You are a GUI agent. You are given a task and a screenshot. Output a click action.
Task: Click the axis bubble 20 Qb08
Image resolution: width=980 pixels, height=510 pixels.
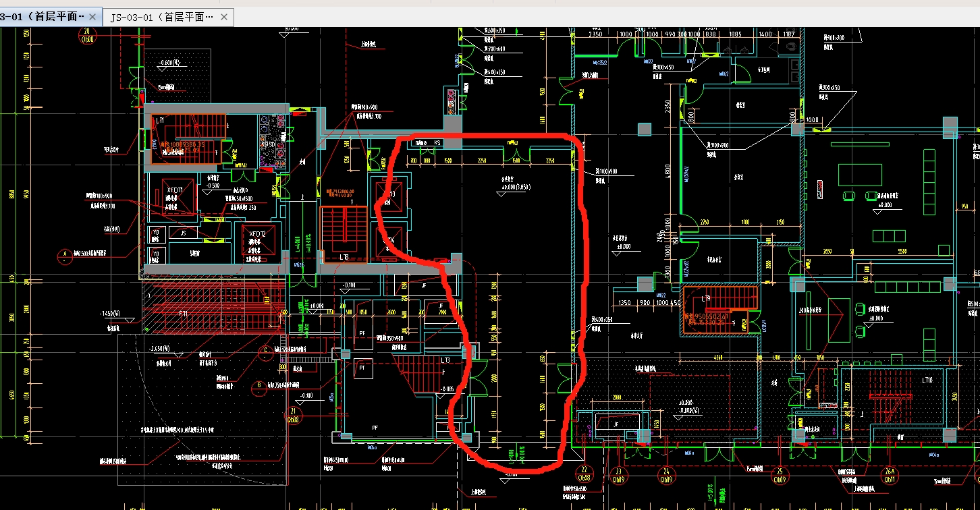coord(86,35)
